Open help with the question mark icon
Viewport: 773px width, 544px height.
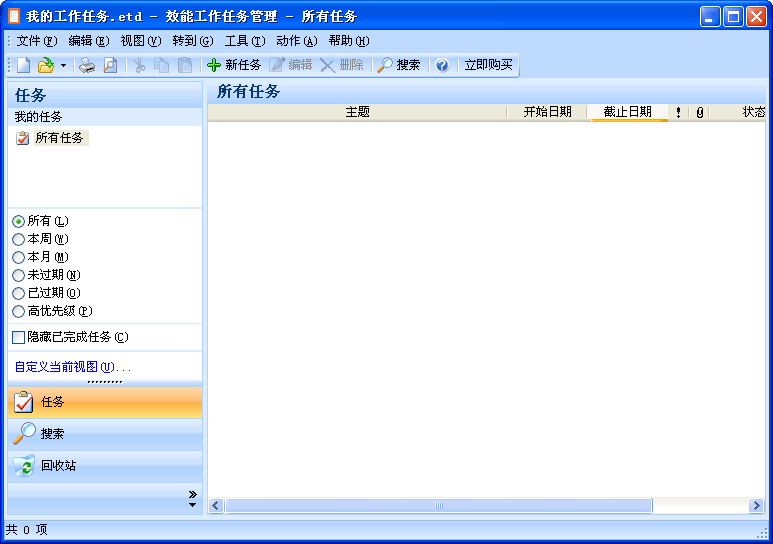(x=442, y=65)
